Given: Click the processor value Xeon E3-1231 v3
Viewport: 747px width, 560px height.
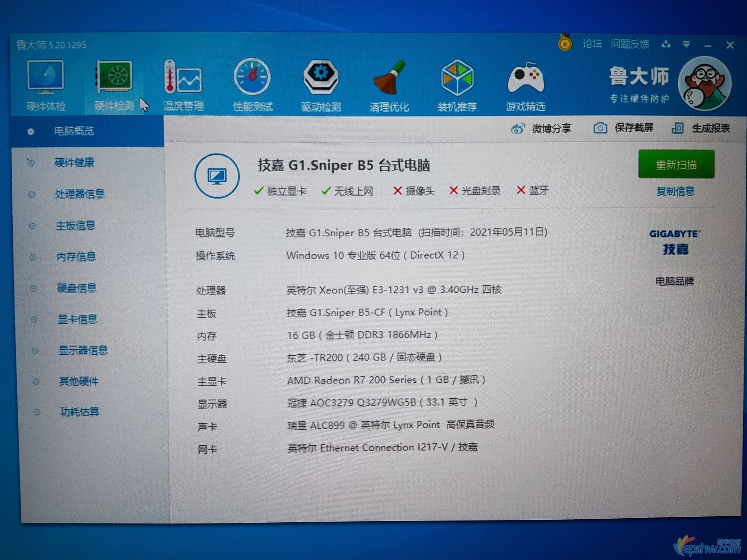Looking at the screenshot, I should pyautogui.click(x=394, y=290).
